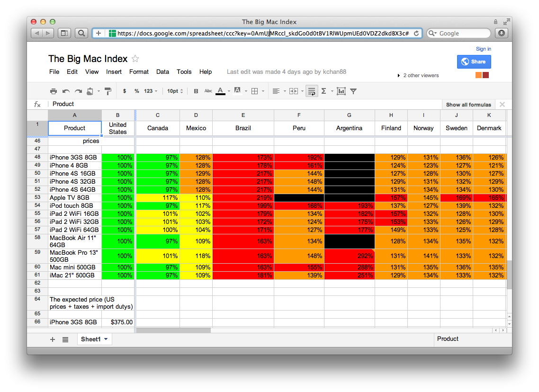Click the Sign in link
Viewport: 539px width, 392px height.
(x=483, y=49)
